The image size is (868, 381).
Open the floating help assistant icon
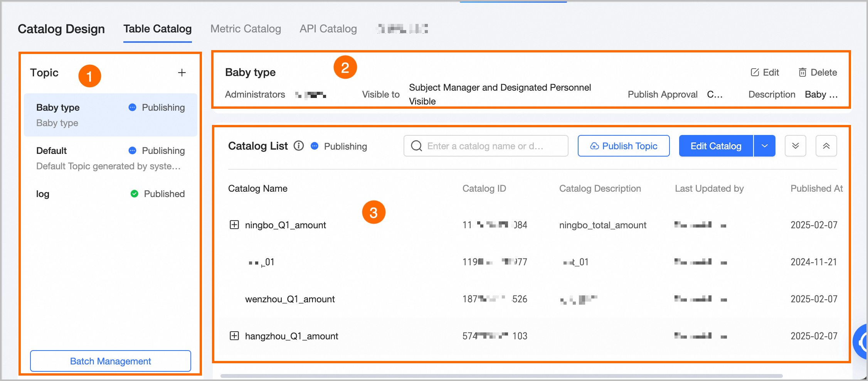click(x=861, y=342)
